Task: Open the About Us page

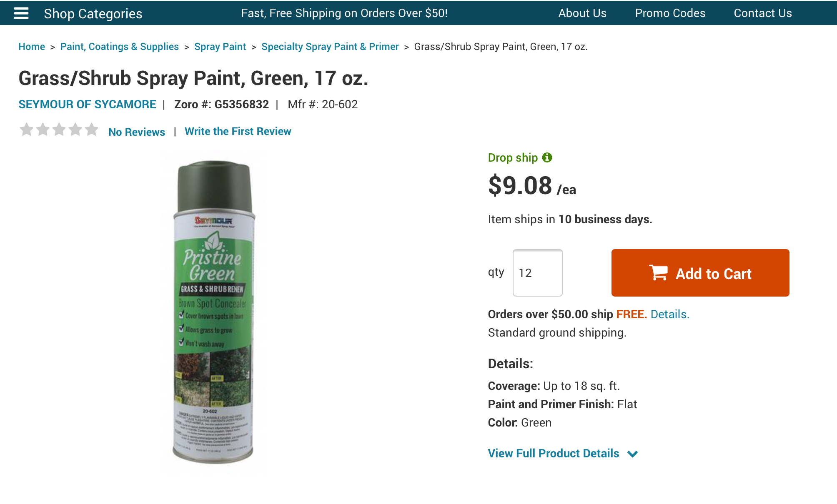Action: pos(582,13)
